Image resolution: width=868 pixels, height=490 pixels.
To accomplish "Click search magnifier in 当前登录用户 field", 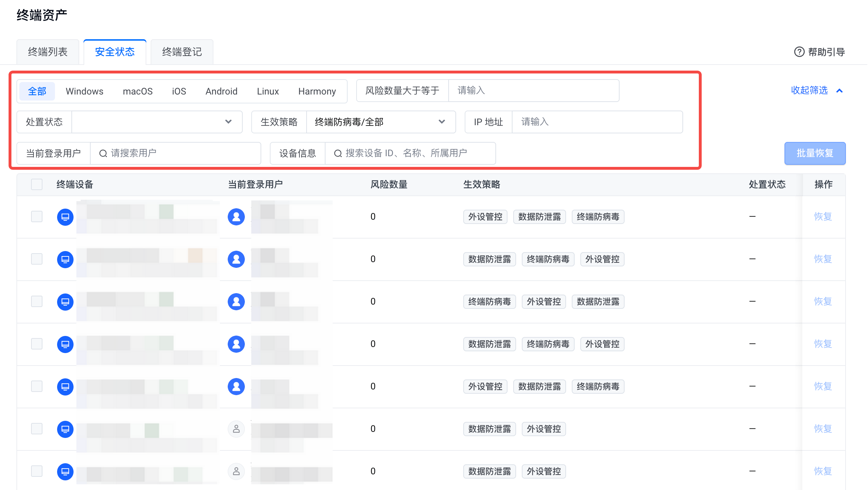I will click(x=103, y=153).
